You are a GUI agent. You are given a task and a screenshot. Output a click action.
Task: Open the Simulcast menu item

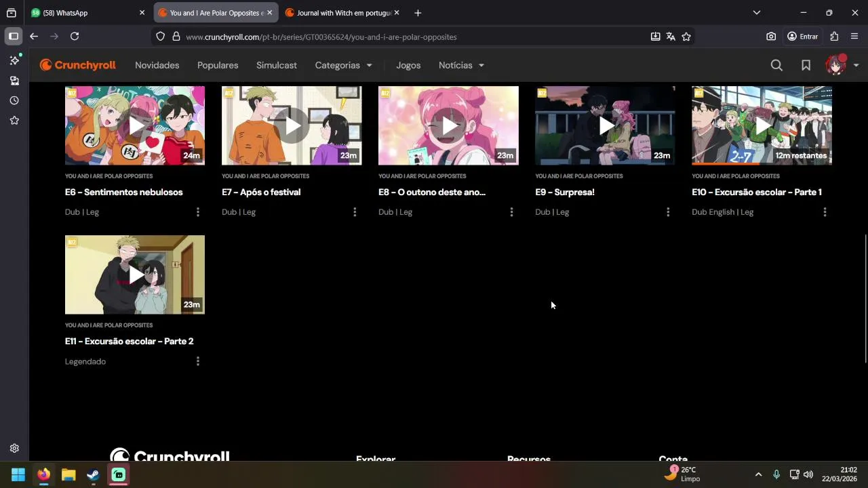tap(277, 65)
